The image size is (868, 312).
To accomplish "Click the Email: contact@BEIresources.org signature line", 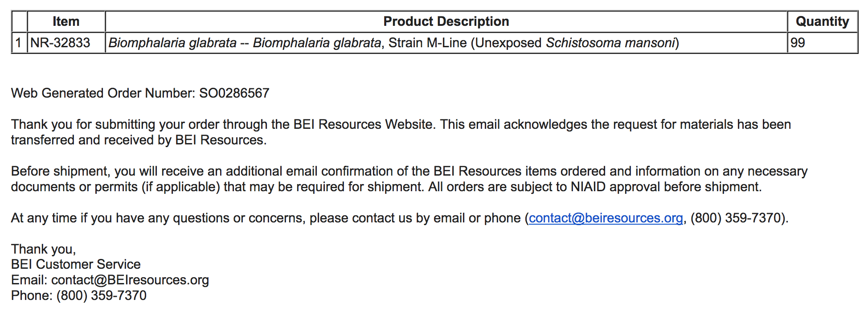I will [110, 280].
